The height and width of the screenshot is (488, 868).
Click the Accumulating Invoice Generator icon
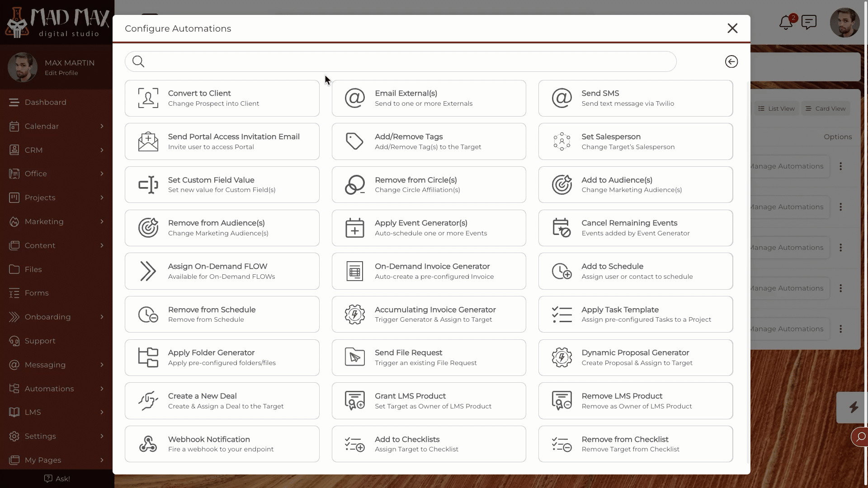click(354, 314)
